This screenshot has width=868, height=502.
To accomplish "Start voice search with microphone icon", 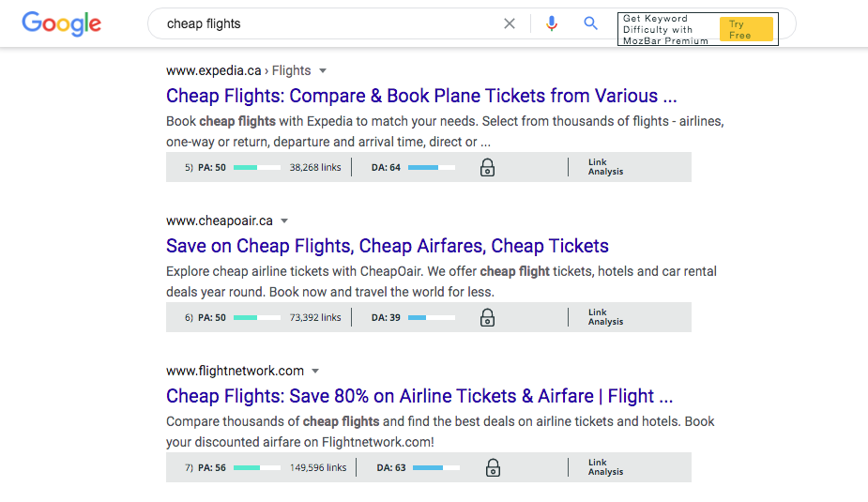I will point(552,23).
